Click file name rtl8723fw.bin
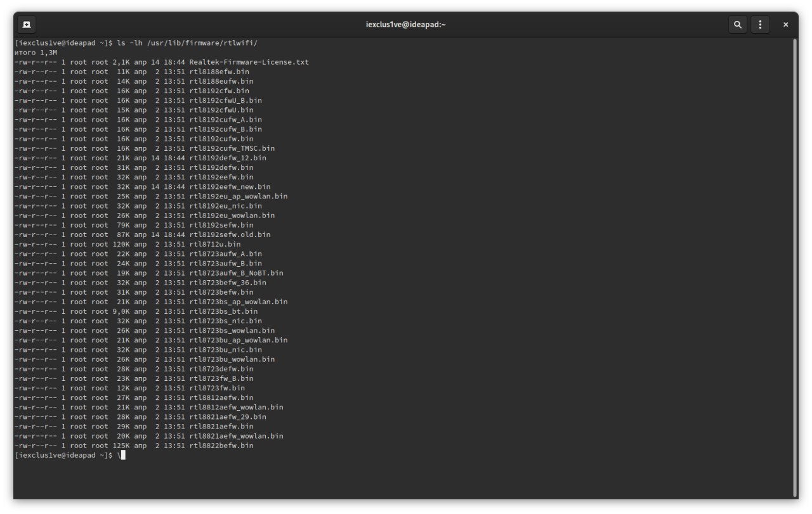The height and width of the screenshot is (514, 812). [217, 388]
